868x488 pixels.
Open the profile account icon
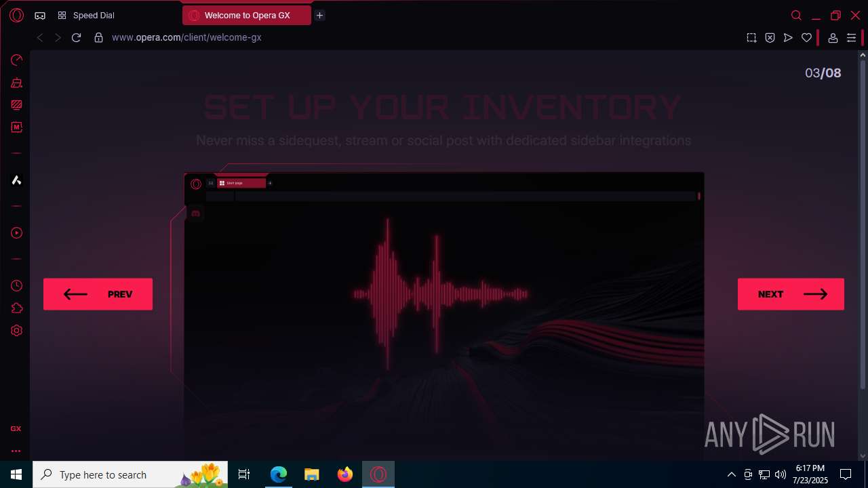pos(833,38)
